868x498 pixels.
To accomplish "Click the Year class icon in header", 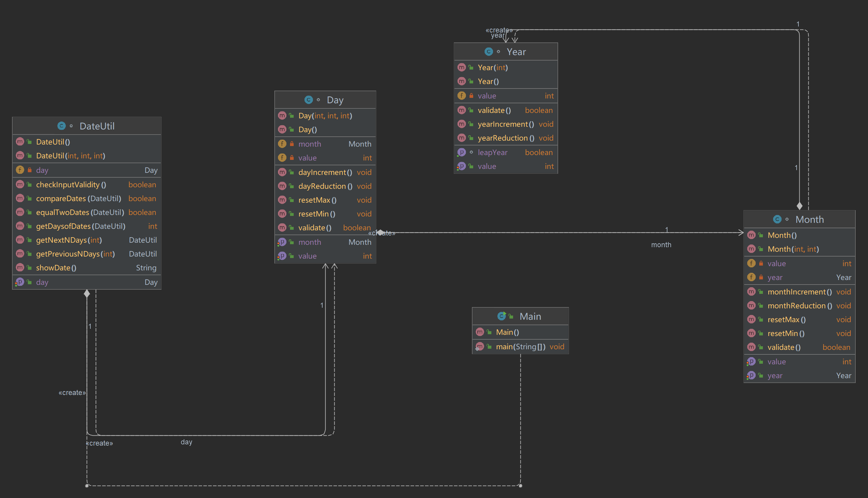I will pyautogui.click(x=489, y=52).
